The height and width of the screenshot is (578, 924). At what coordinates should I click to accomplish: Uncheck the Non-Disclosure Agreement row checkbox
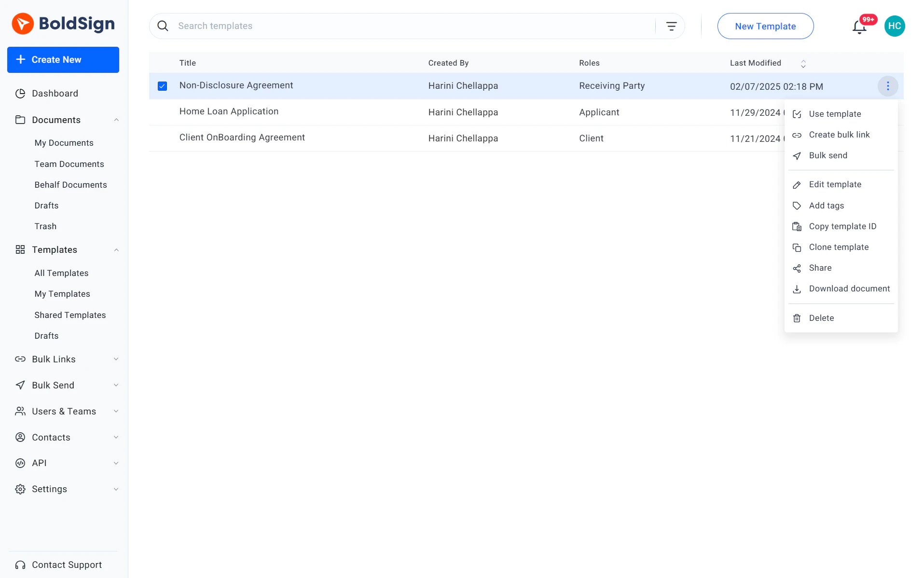point(162,86)
